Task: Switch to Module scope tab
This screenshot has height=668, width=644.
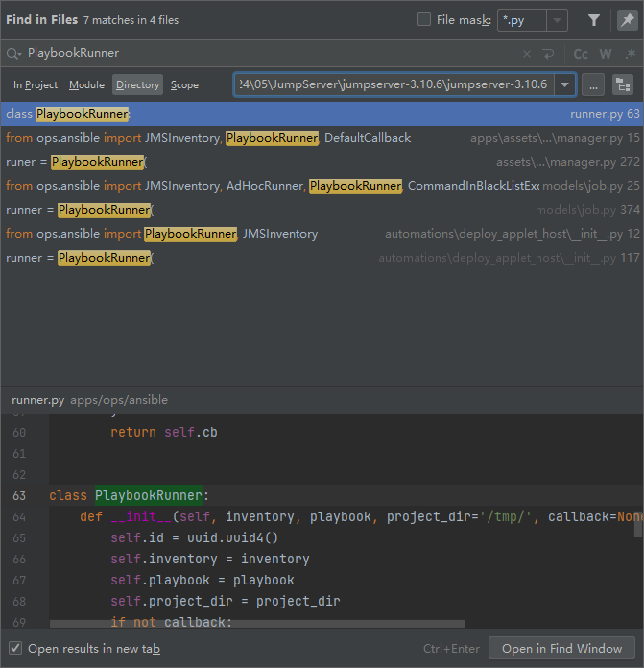Action: pyautogui.click(x=86, y=85)
